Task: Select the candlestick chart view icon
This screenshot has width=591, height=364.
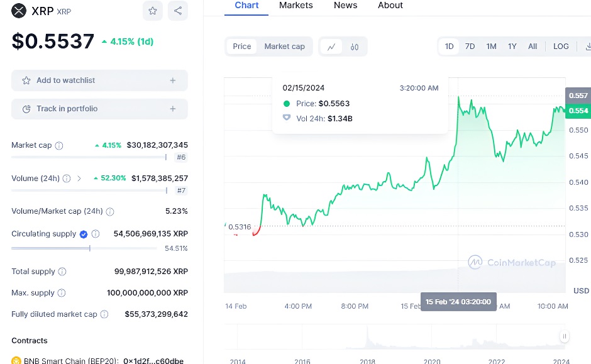Action: point(355,47)
